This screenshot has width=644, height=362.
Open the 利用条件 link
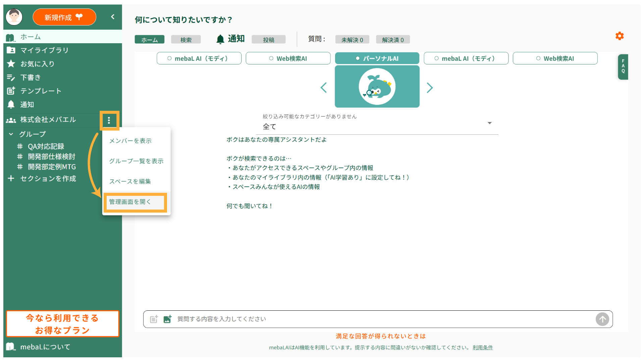[482, 348]
